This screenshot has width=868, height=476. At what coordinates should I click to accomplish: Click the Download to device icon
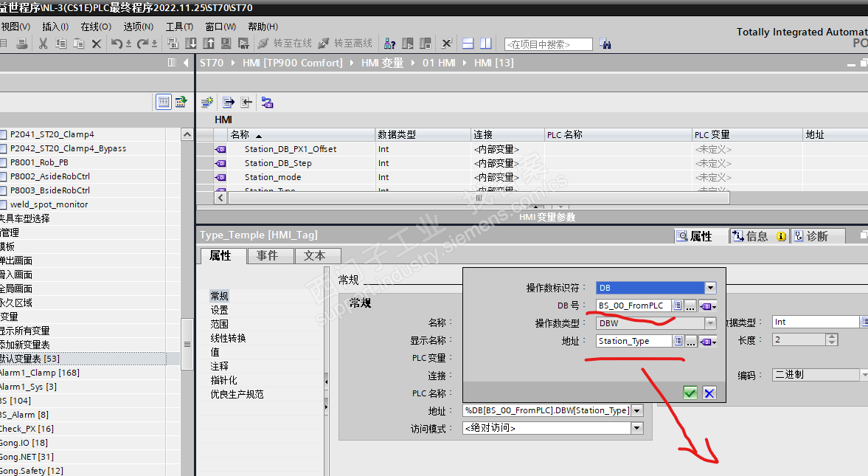pos(190,44)
